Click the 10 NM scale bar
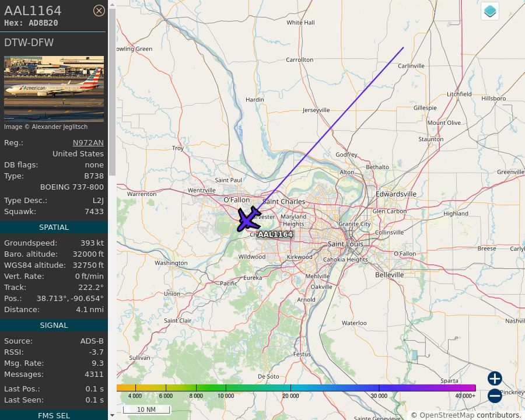Screen dimensions: 525x420 tap(146, 409)
